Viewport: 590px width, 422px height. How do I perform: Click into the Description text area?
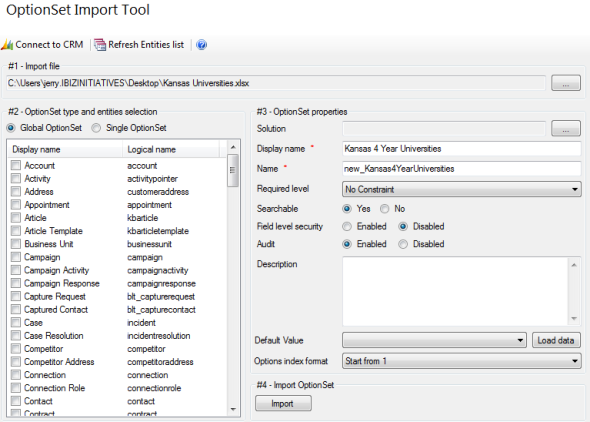point(456,291)
